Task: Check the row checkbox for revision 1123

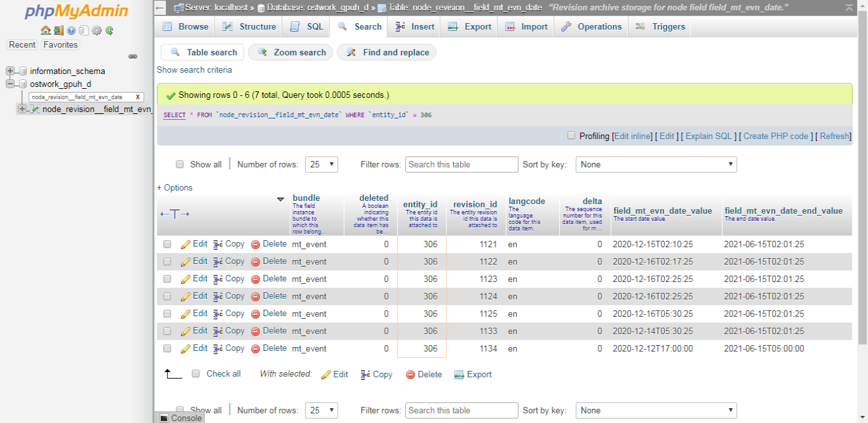Action: pyautogui.click(x=167, y=279)
